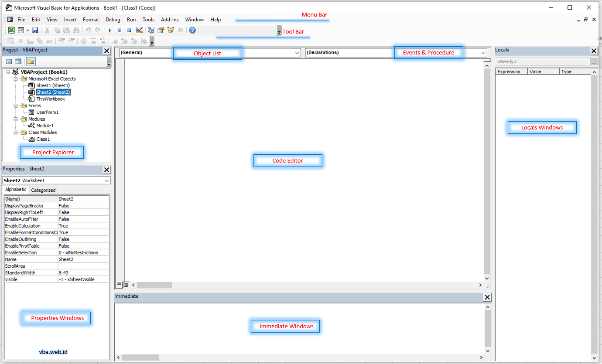Collapse the Modules folder node
The image size is (602, 364).
pyautogui.click(x=16, y=119)
